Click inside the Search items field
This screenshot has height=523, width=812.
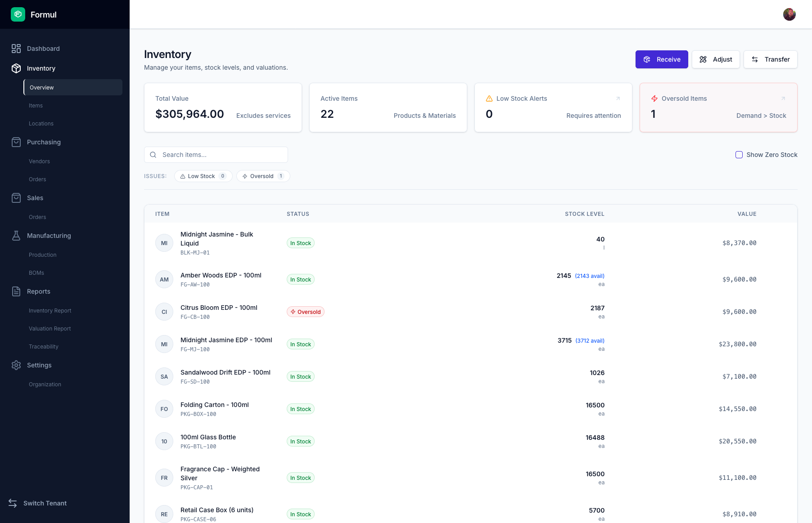point(216,154)
